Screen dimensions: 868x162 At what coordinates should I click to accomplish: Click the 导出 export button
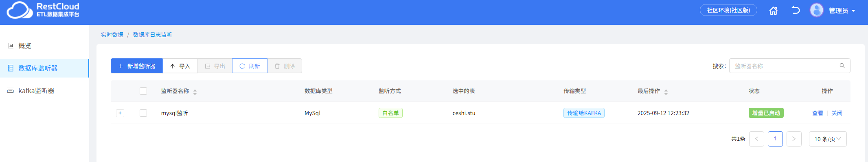coord(215,66)
